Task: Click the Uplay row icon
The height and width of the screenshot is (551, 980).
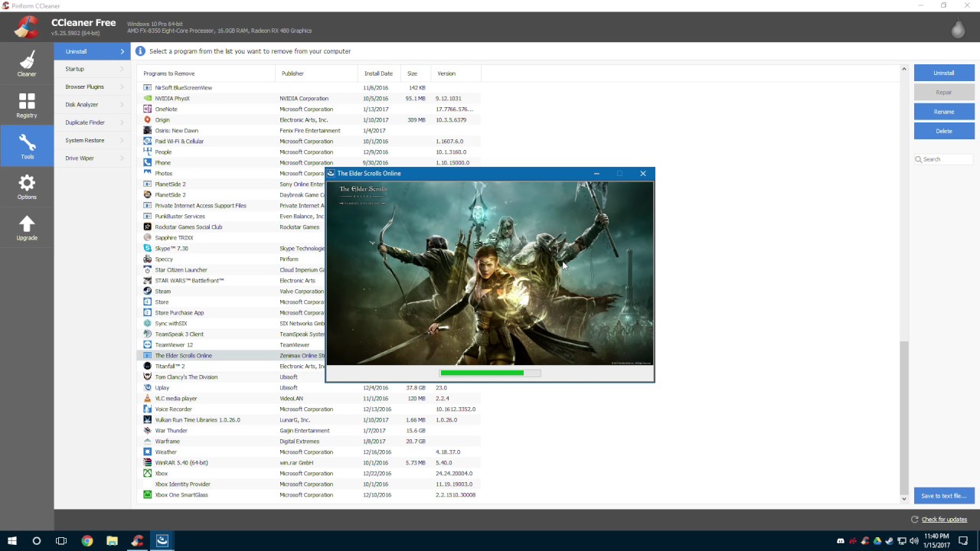Action: (148, 387)
